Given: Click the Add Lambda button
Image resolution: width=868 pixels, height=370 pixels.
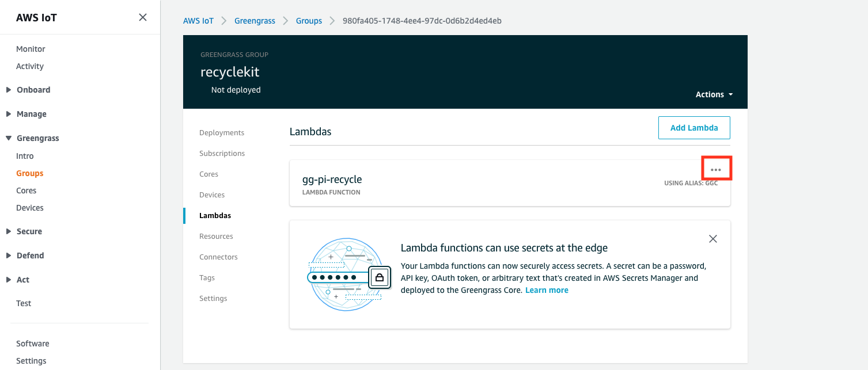Looking at the screenshot, I should tap(694, 128).
